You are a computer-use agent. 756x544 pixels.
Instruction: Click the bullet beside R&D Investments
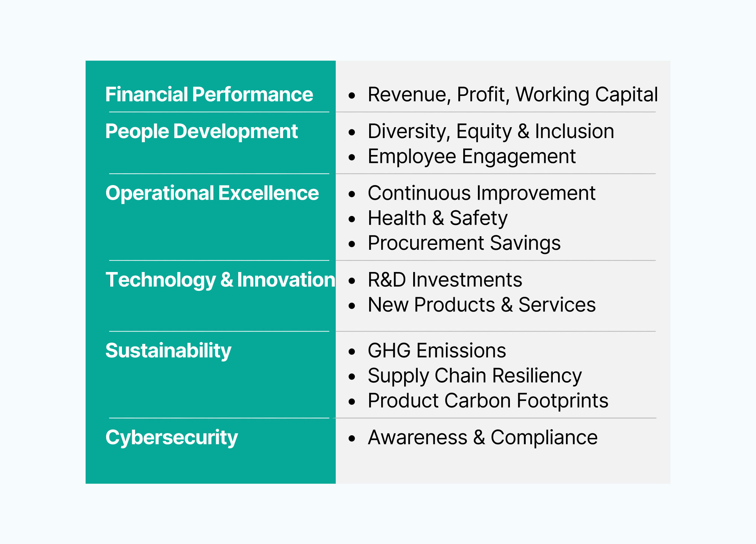[x=352, y=281]
